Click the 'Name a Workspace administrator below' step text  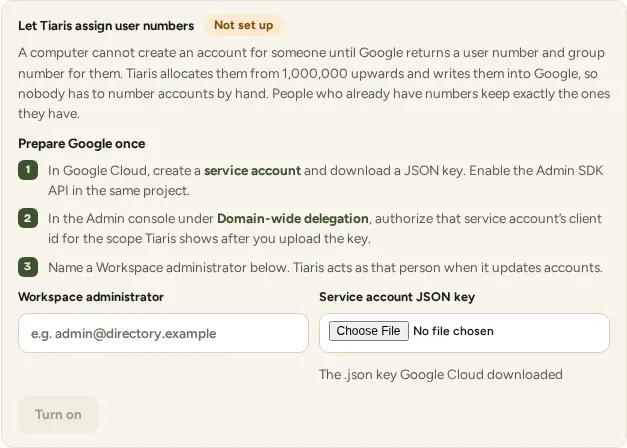click(x=325, y=267)
